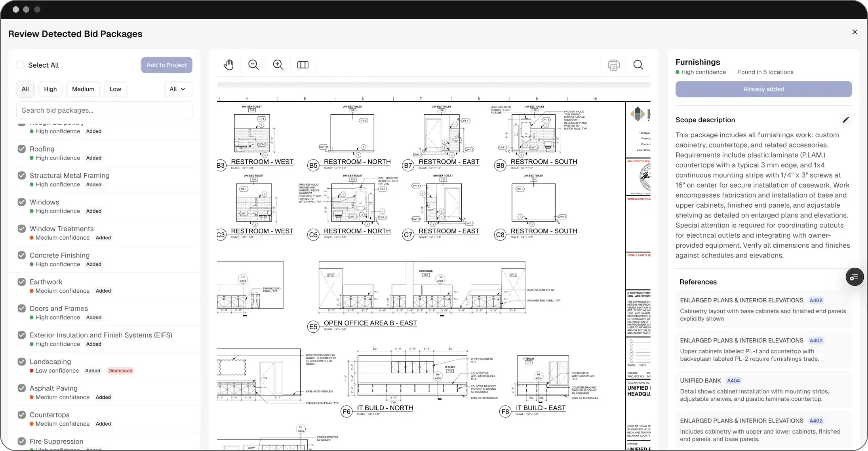Focus the Search bid packages field
Screen dimensions: 868x451
pos(104,110)
